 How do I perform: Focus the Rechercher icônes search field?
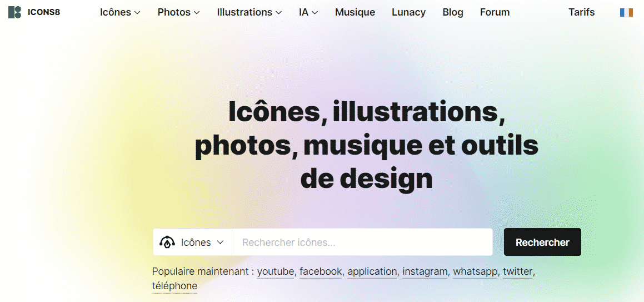[x=361, y=242]
